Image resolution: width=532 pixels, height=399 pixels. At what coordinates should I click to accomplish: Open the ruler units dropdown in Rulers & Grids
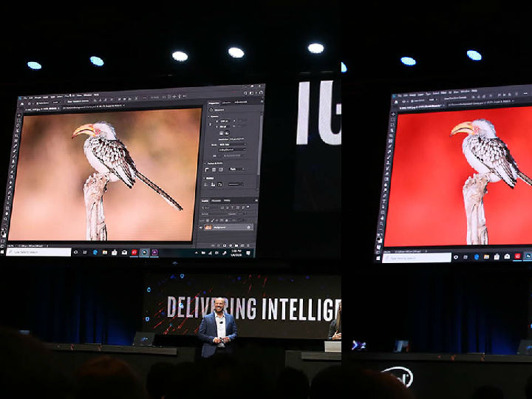(237, 169)
